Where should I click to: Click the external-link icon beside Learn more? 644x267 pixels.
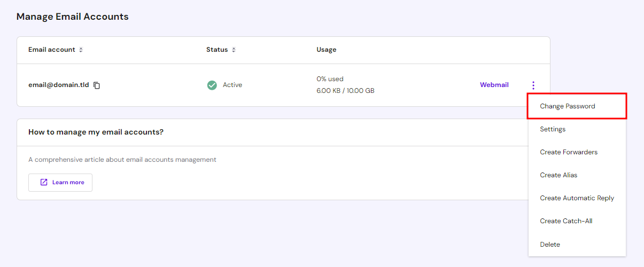coord(44,183)
